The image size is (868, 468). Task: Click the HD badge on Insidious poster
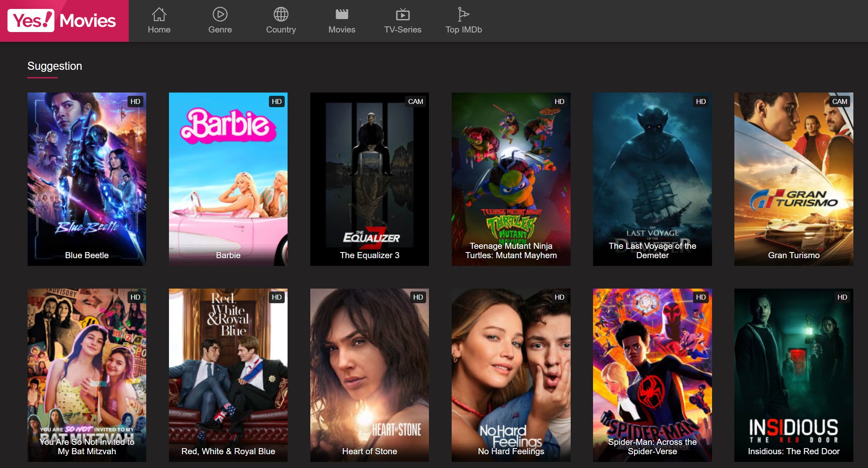click(842, 297)
